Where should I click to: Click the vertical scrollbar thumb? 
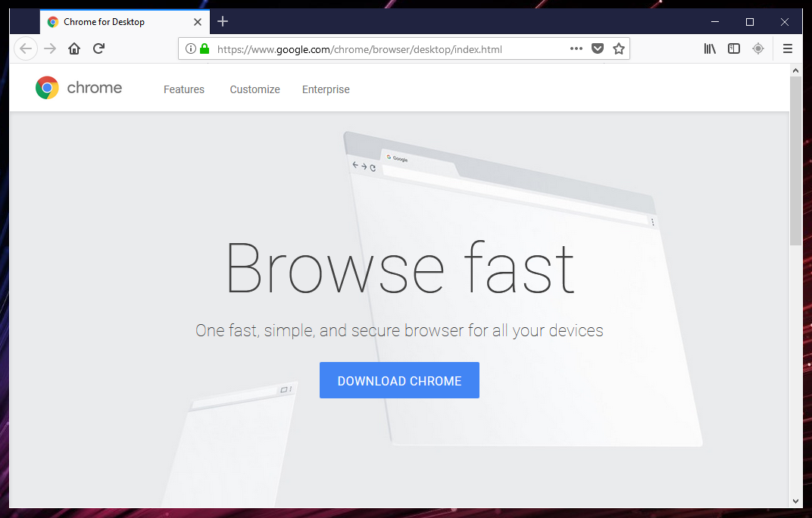point(795,161)
